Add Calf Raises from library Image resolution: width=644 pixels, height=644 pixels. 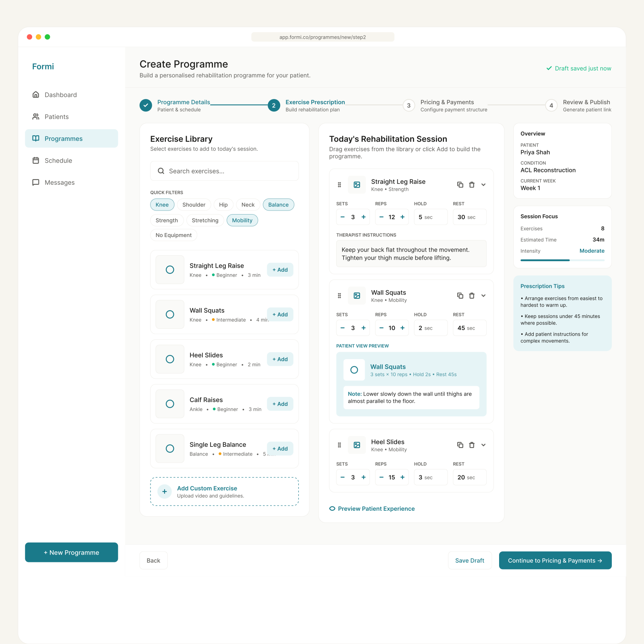[280, 404]
